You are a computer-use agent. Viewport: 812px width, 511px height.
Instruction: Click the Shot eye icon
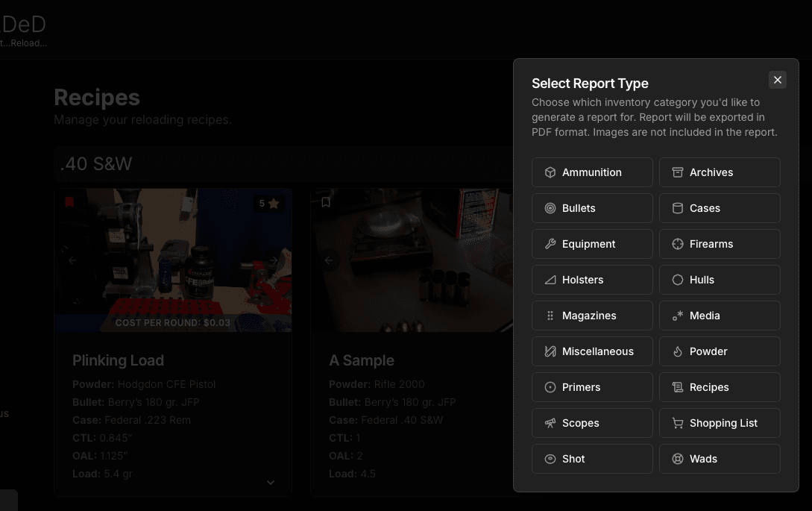[x=550, y=459]
